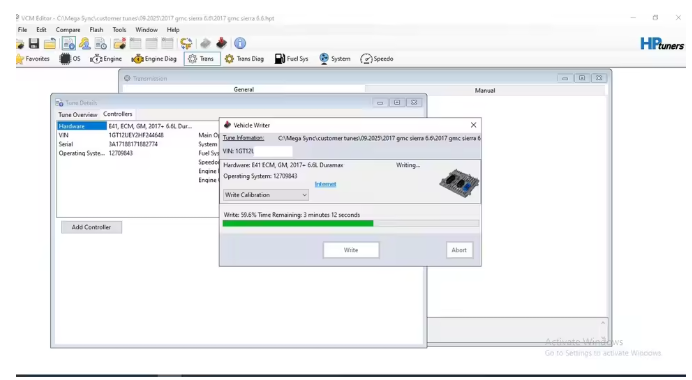Open the Flash menu
The height and width of the screenshot is (380, 692).
pyautogui.click(x=96, y=30)
